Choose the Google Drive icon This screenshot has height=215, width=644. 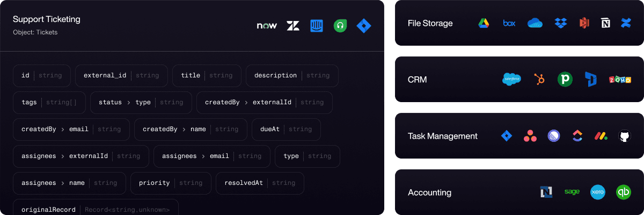coord(484,23)
